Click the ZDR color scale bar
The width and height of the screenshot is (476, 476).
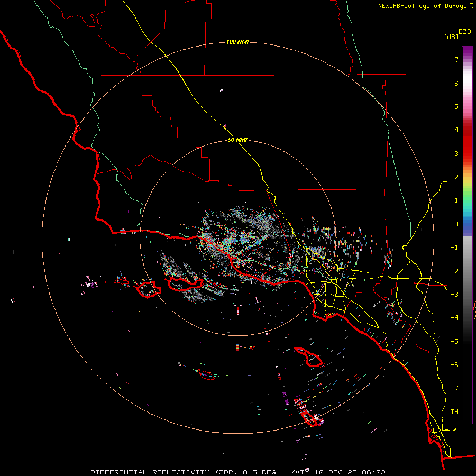467,235
